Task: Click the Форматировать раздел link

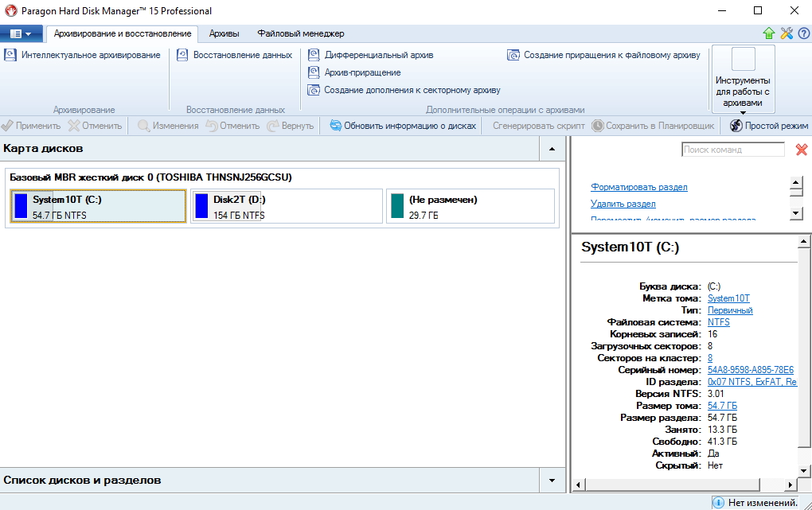Action: pos(639,187)
